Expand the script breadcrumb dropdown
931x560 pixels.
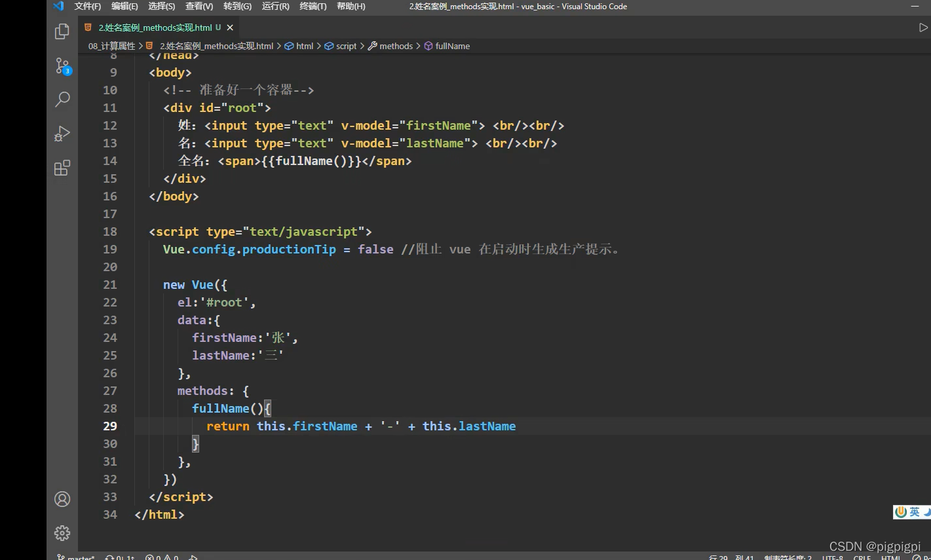[x=346, y=46]
